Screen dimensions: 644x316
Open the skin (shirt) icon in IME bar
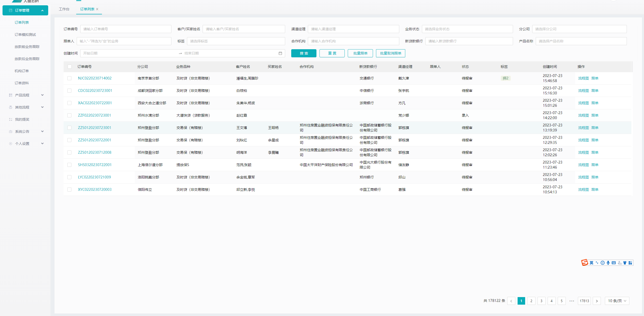coord(625,263)
